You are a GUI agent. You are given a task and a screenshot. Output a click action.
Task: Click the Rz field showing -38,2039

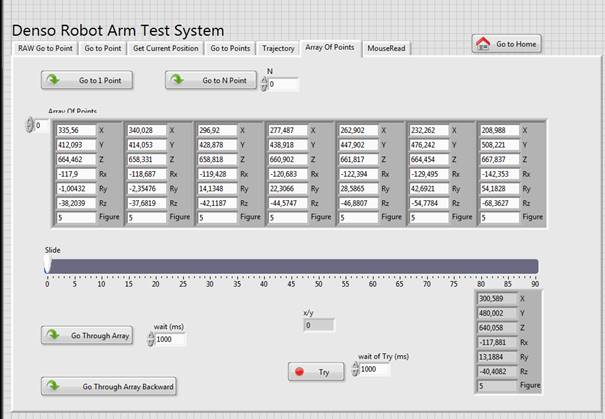[x=76, y=203]
